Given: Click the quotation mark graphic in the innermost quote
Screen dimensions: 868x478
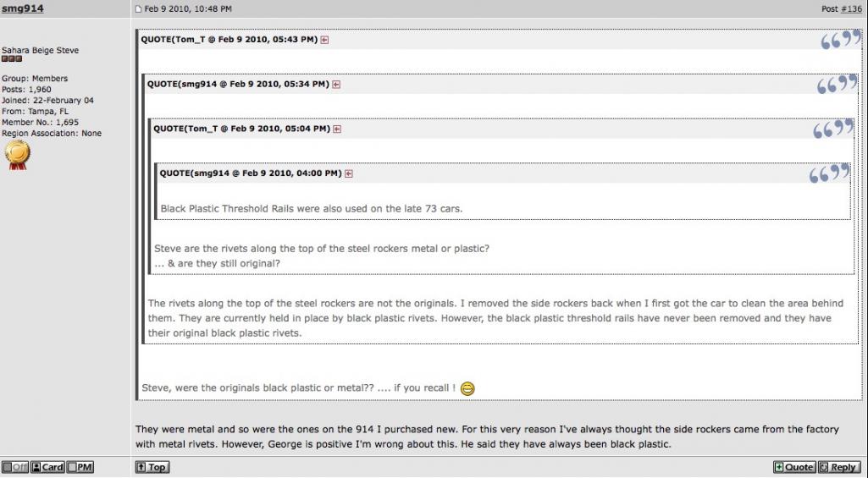Looking at the screenshot, I should tap(829, 173).
